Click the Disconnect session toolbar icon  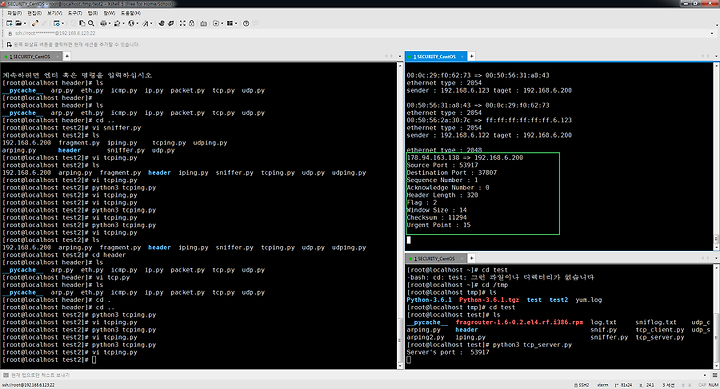35,23
